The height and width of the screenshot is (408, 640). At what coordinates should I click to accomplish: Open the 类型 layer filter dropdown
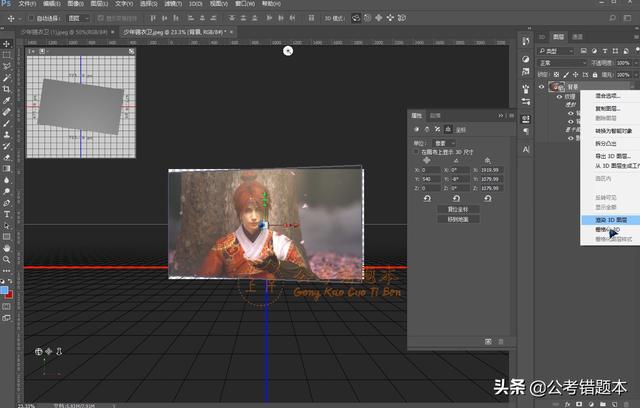[x=556, y=51]
